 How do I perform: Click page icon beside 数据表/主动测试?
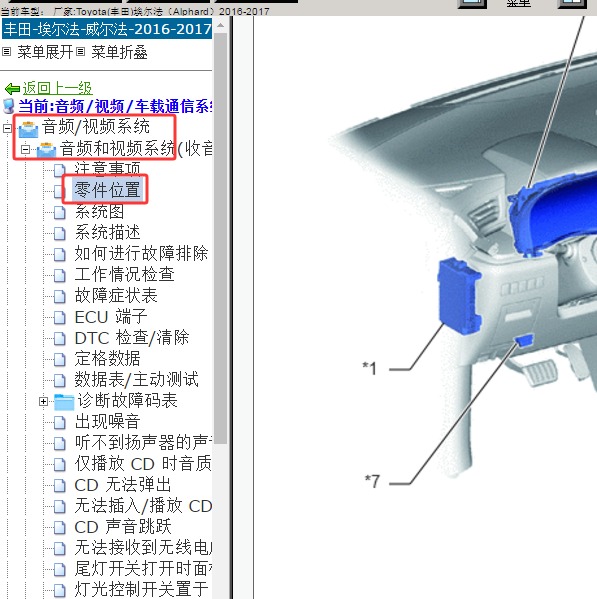click(60, 380)
